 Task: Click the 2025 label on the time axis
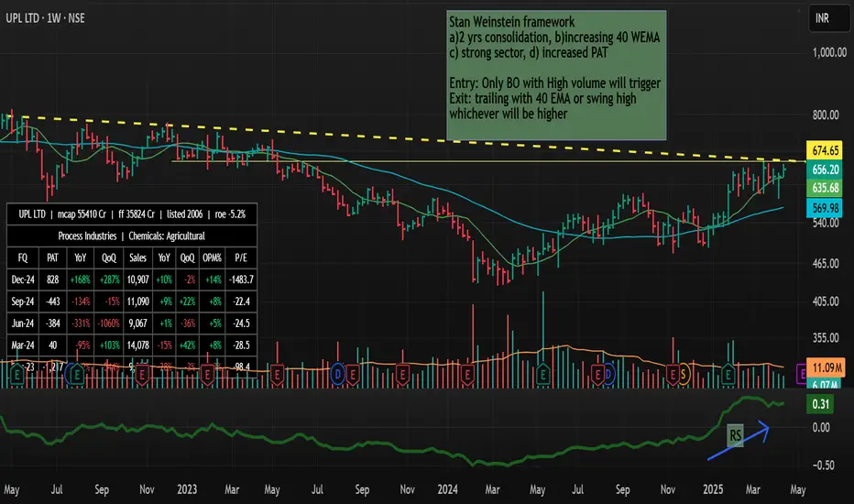coord(712,489)
